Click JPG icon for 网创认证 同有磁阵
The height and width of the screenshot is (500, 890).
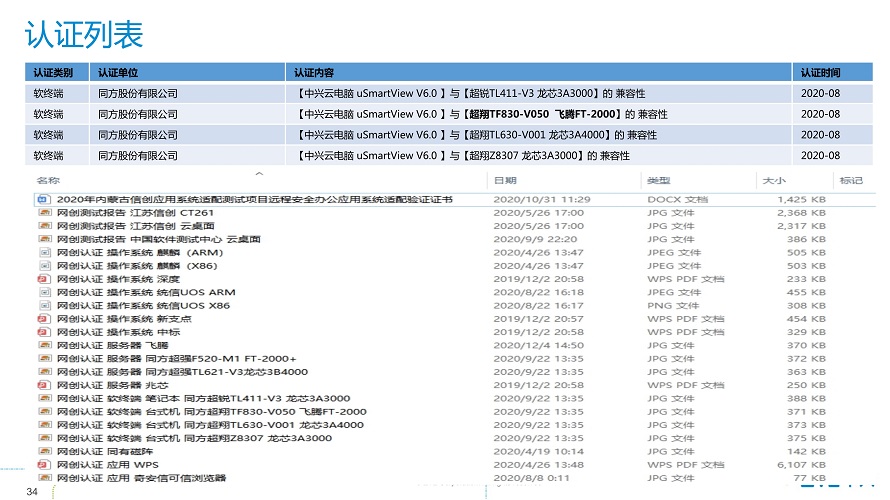(44, 451)
